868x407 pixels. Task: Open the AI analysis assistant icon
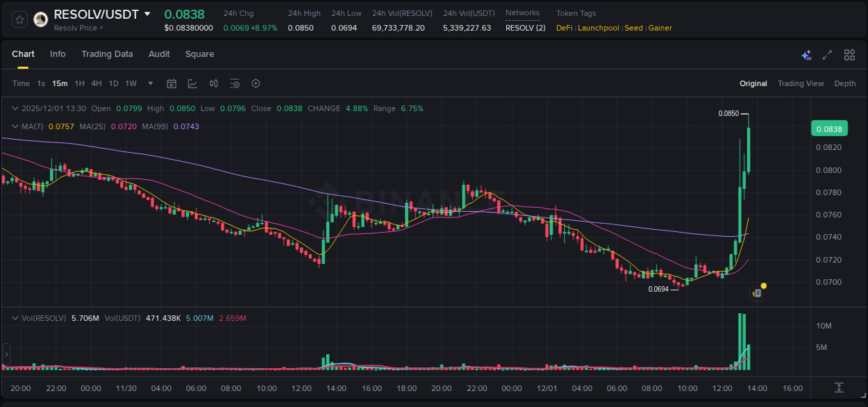click(806, 55)
